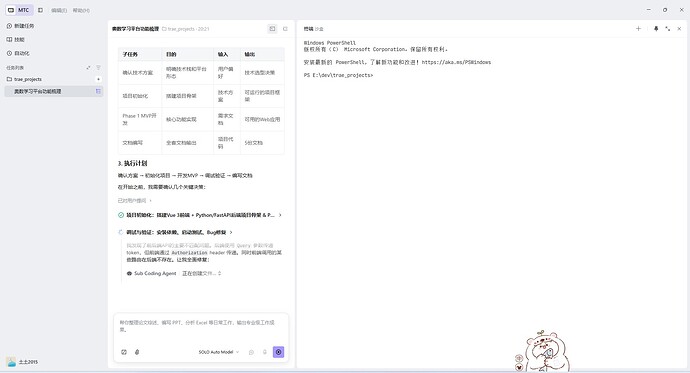Close the terminal panel with X icon
This screenshot has height=373, width=690.
pos(679,29)
